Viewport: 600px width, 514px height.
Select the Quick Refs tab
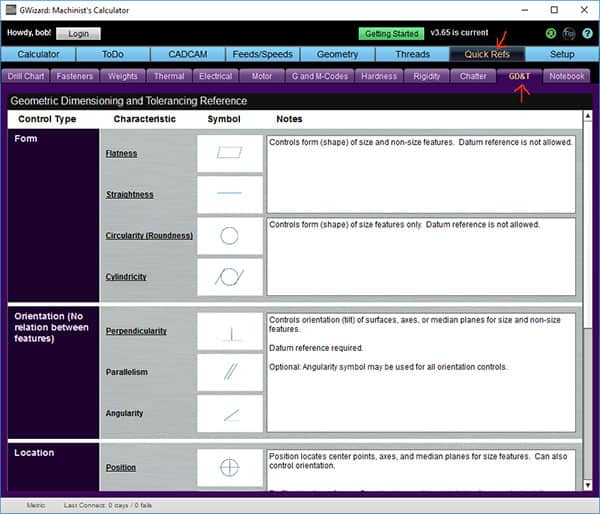tap(487, 54)
